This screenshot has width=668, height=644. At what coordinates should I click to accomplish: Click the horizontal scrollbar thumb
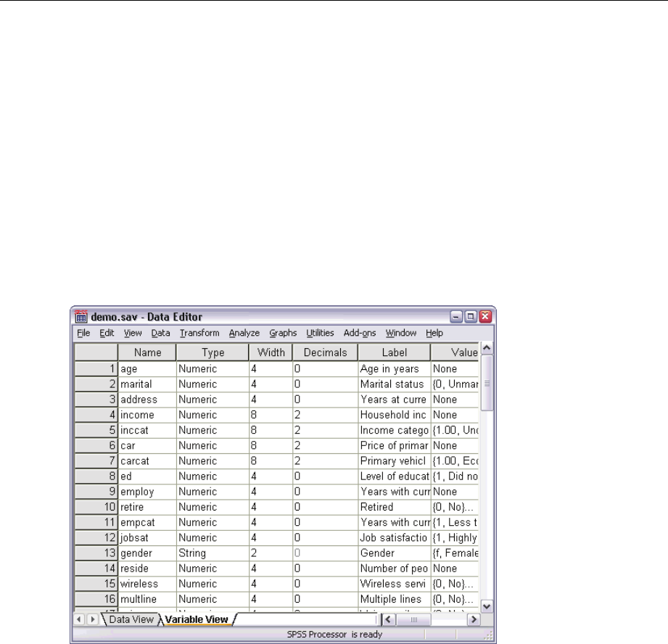coord(413,619)
